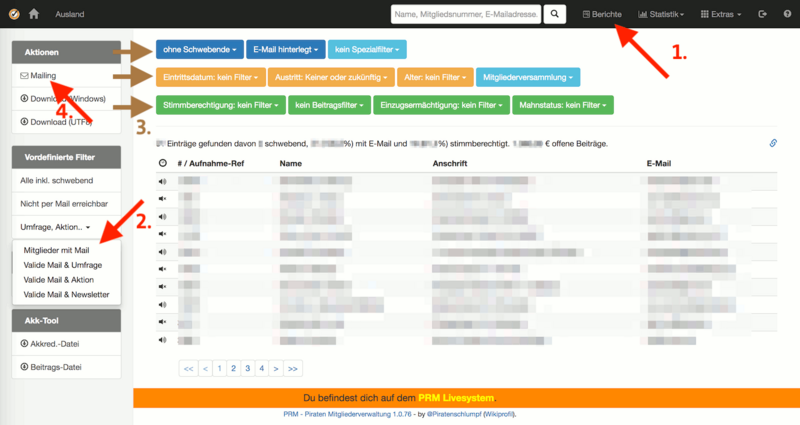This screenshot has width=800, height=425.
Task: Select Nicht per Mail erreichbar filter
Action: (66, 204)
